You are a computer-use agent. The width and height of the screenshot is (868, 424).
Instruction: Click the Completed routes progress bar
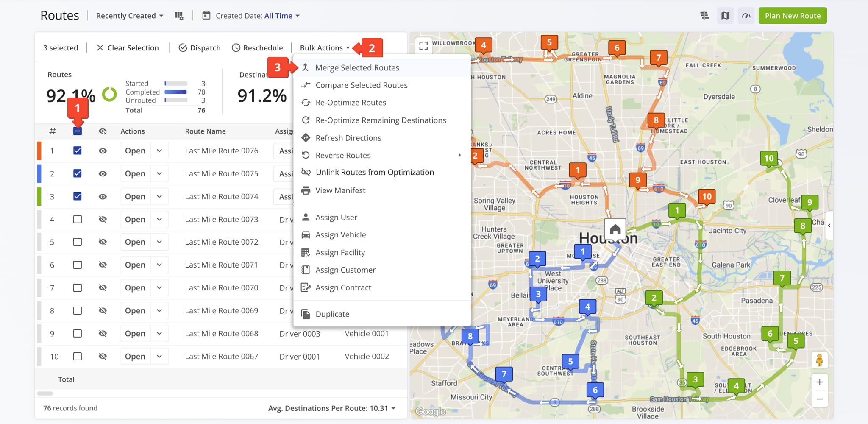click(x=176, y=92)
